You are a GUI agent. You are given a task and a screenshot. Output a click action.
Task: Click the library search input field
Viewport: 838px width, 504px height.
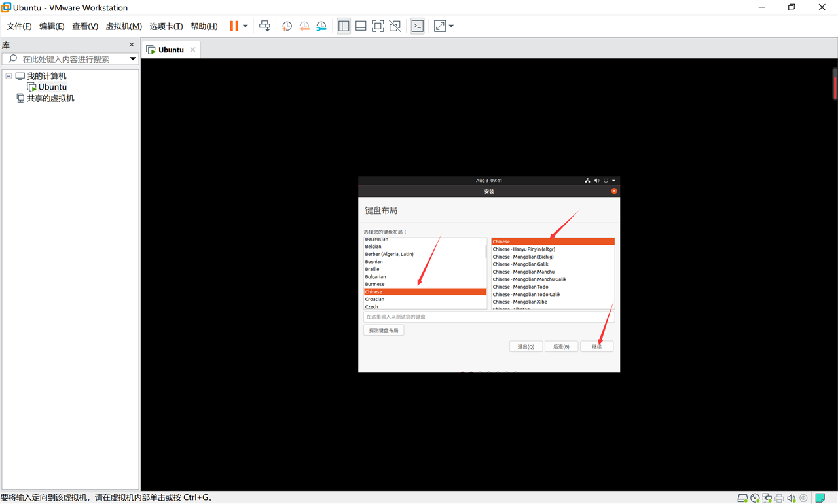tap(69, 59)
